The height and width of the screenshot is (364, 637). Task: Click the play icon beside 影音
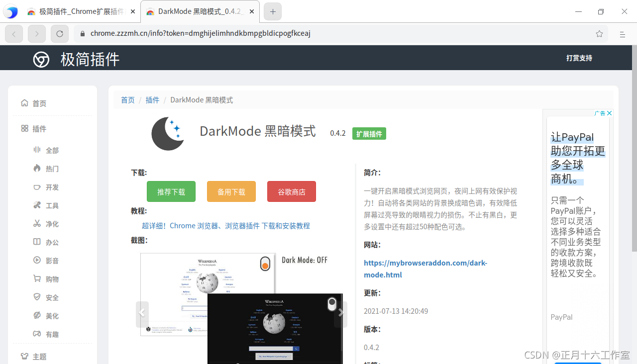37,260
